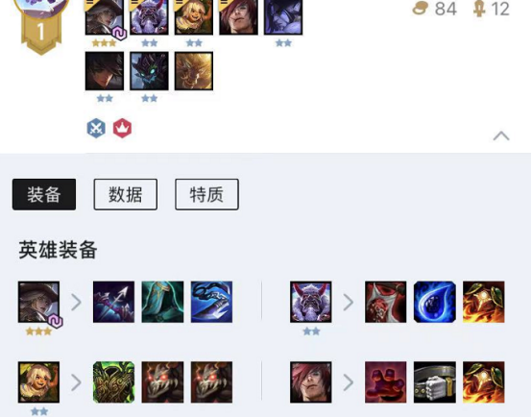This screenshot has height=417, width=532.
Task: Open the red-haired champion in equipment list
Action: click(311, 382)
